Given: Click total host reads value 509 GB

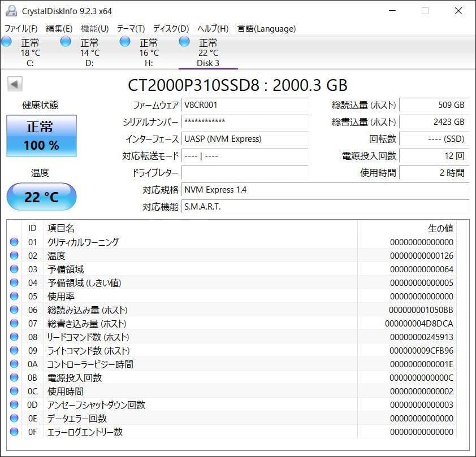Looking at the screenshot, I should (434, 105).
